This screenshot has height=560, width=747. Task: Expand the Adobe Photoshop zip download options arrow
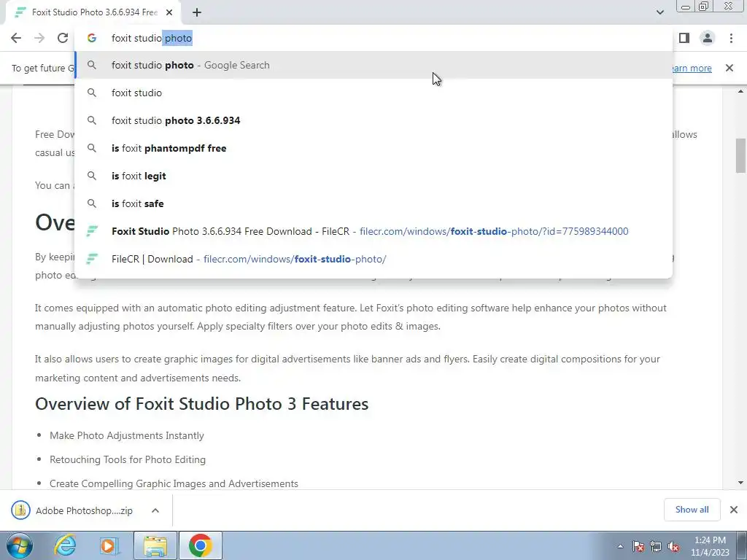(155, 510)
